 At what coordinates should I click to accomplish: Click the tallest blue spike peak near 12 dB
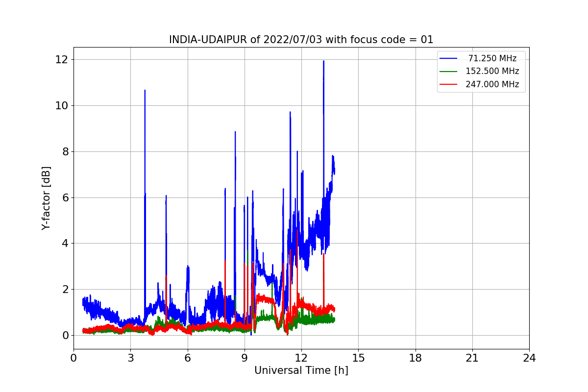point(323,61)
